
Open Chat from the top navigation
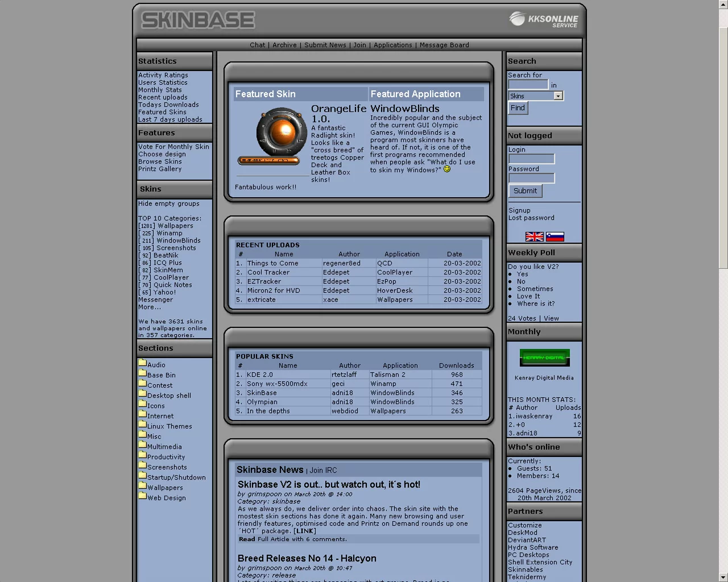[257, 45]
